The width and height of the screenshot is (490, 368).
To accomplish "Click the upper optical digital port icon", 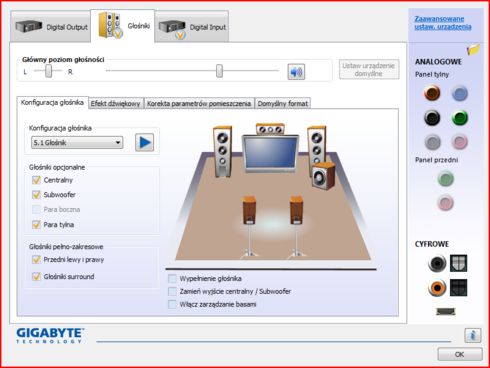I will [458, 263].
